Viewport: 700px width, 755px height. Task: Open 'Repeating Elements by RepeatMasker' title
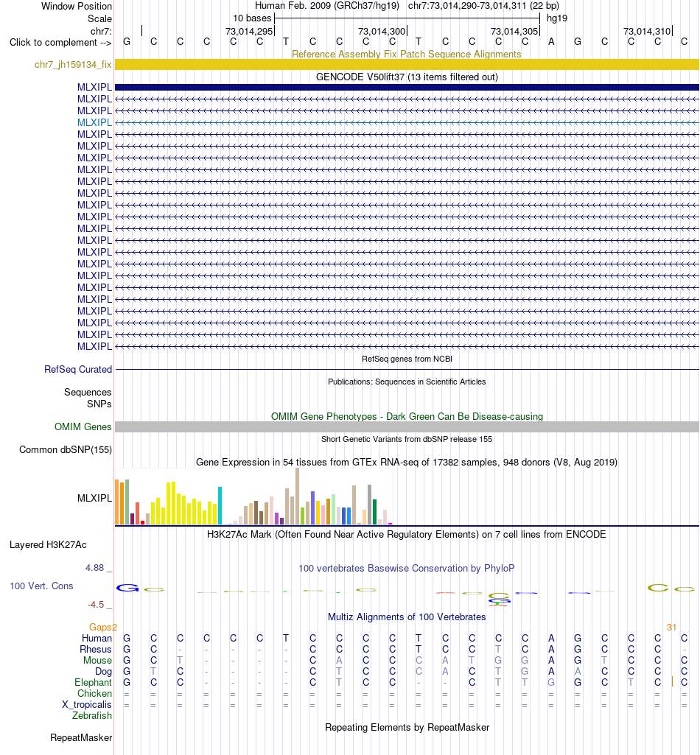click(407, 727)
